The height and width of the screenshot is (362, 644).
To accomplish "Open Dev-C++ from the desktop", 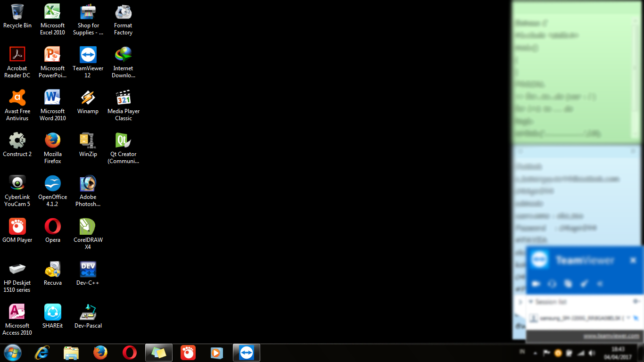I will (x=88, y=268).
